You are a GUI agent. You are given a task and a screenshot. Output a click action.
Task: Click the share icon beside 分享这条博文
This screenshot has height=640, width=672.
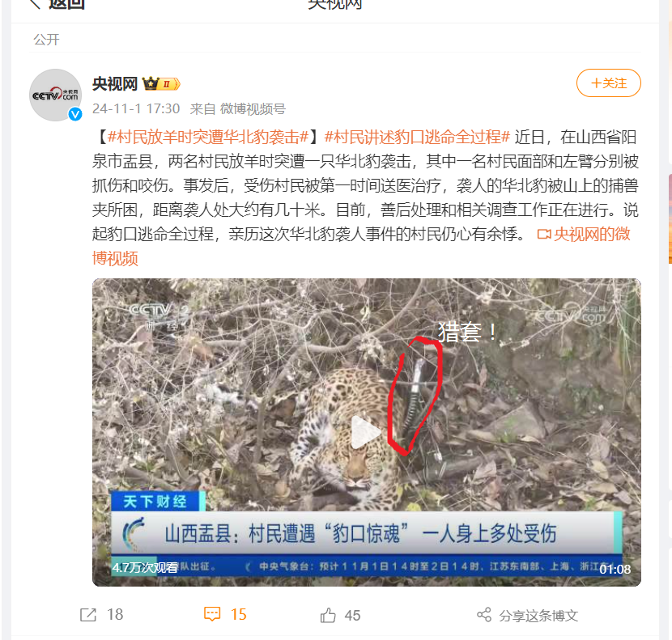(484, 615)
